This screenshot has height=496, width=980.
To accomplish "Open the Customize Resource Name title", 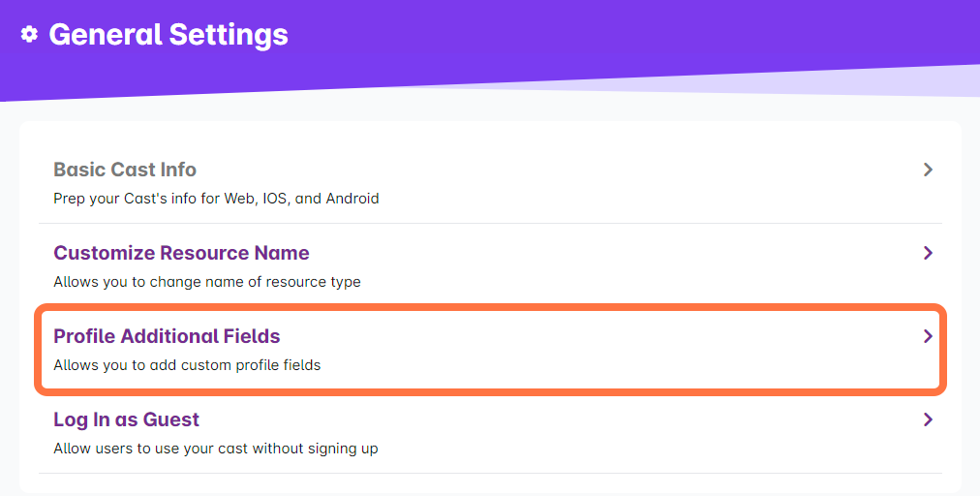I will (181, 253).
